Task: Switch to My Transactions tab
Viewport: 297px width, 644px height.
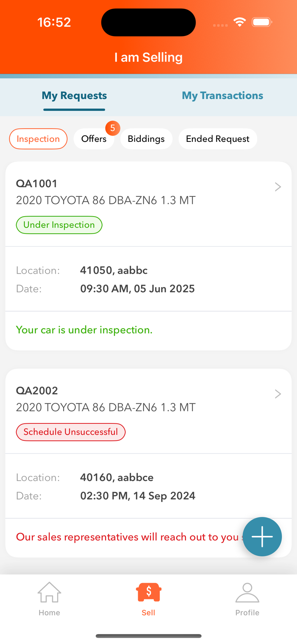Action: tap(222, 96)
